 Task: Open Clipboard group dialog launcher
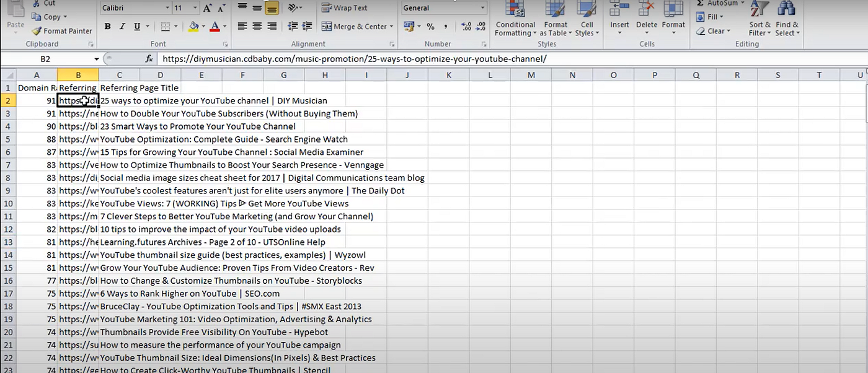coord(91,45)
